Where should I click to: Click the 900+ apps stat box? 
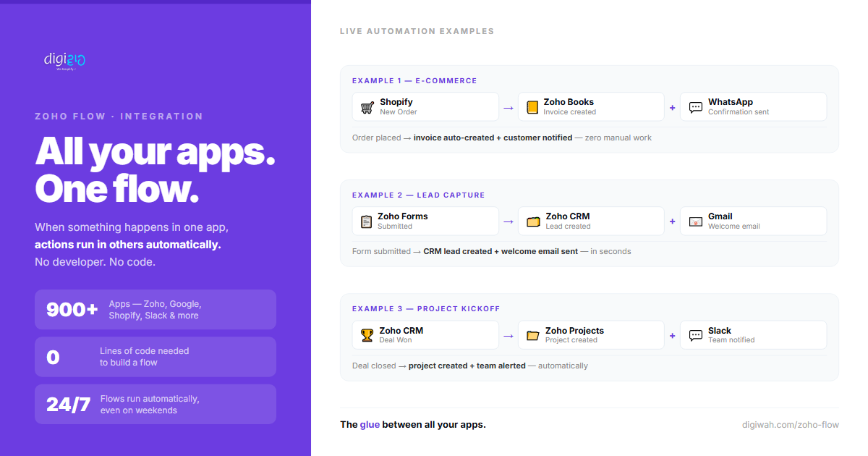[156, 310]
